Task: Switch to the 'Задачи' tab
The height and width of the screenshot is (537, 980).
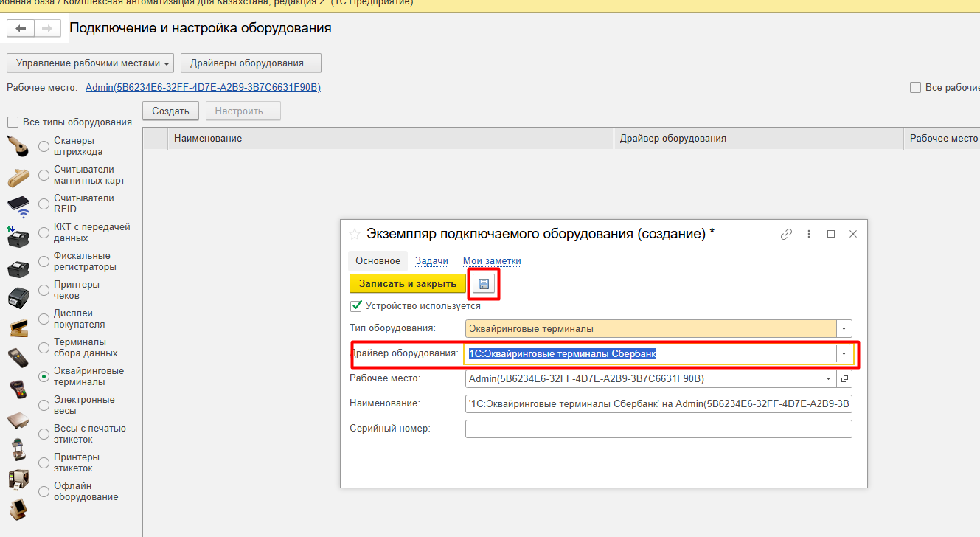Action: click(431, 260)
